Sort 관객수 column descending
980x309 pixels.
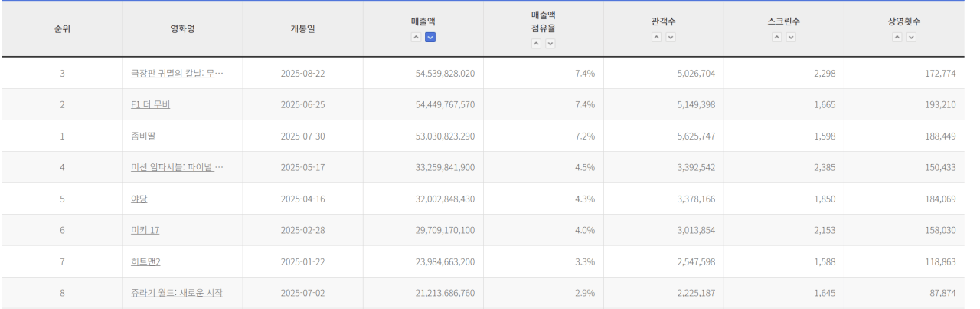[x=671, y=37]
